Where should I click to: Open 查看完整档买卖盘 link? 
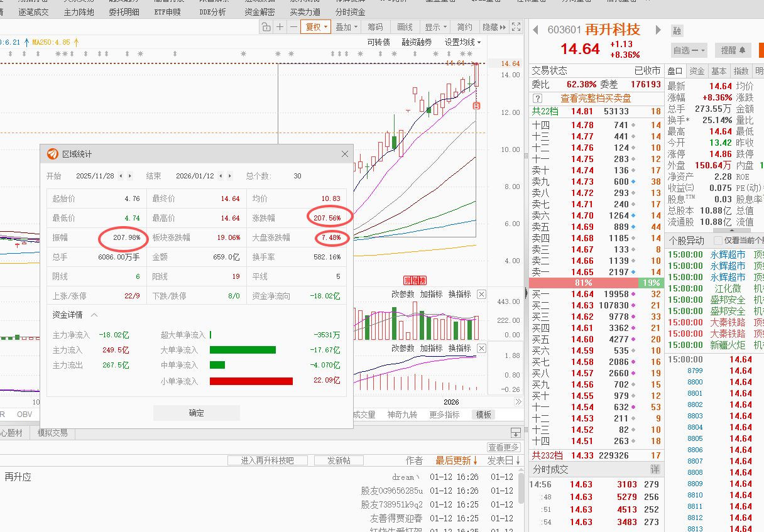(596, 99)
